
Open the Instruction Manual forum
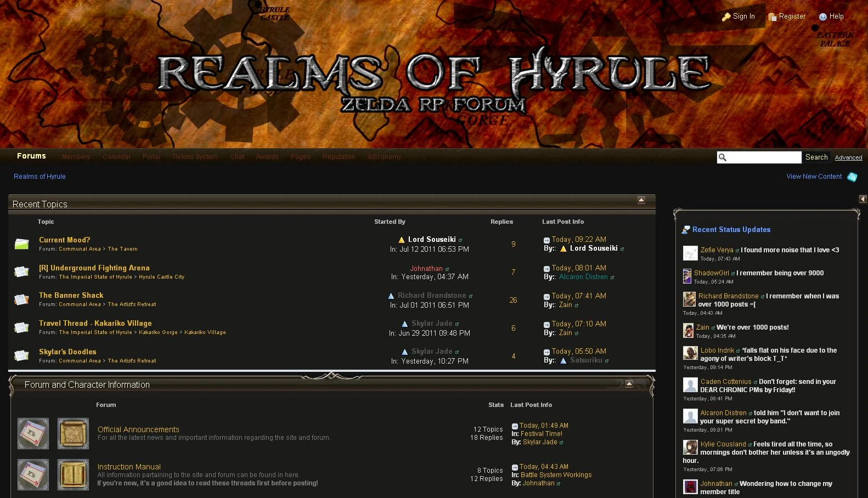point(129,467)
